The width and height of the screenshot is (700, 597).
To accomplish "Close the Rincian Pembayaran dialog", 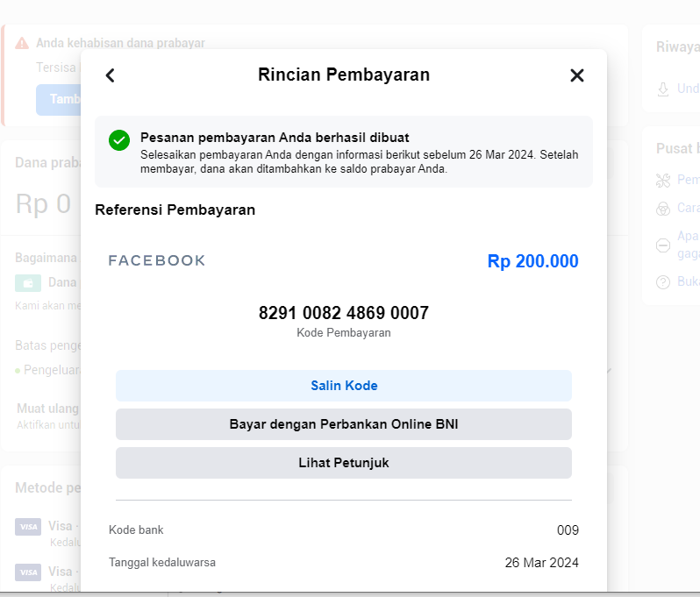I will pos(577,75).
